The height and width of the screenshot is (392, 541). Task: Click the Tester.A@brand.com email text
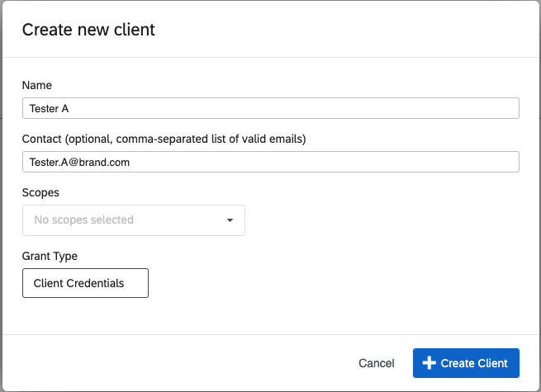tap(79, 163)
